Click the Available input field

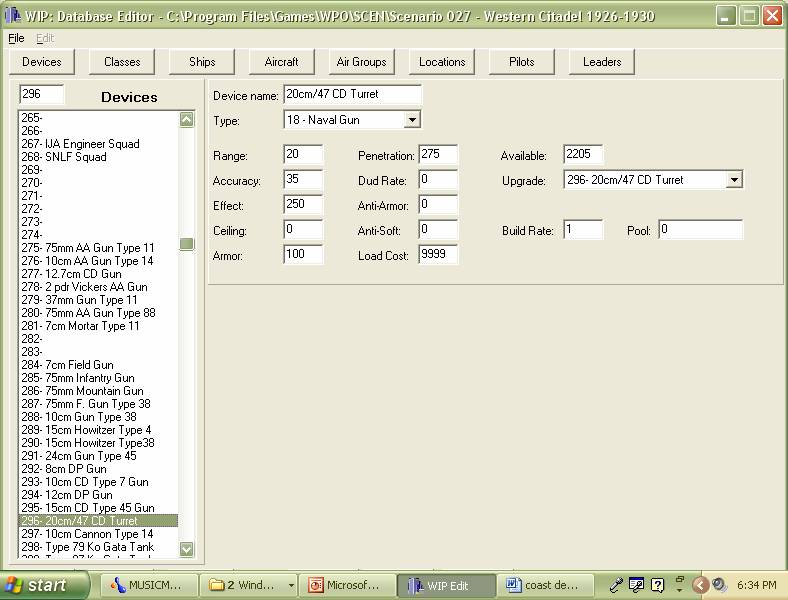coord(583,154)
